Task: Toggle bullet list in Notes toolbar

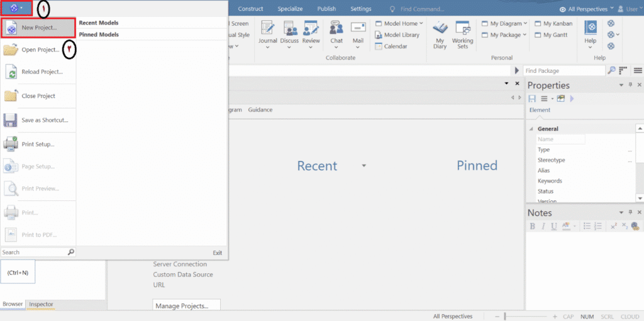Action: (587, 226)
